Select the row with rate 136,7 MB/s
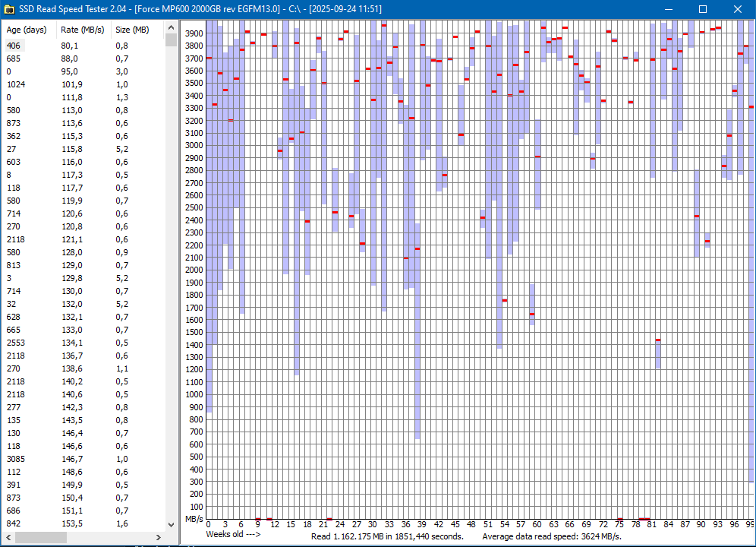The image size is (756, 547). click(x=83, y=356)
